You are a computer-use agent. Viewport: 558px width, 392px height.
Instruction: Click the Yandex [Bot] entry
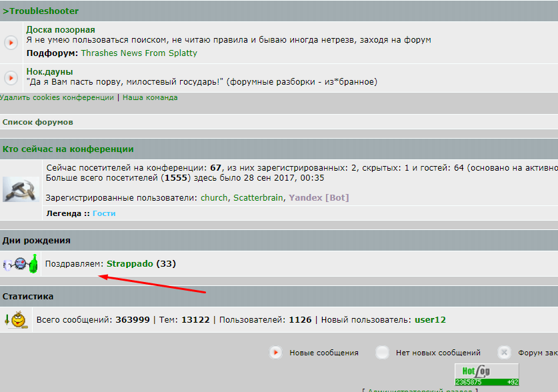point(319,198)
